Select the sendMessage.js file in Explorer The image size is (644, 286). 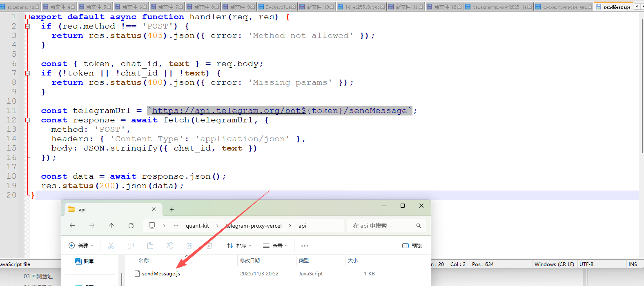click(161, 274)
